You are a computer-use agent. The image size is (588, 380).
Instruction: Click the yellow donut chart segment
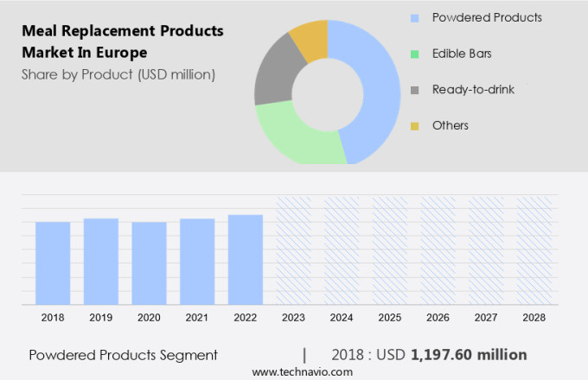pyautogui.click(x=310, y=36)
